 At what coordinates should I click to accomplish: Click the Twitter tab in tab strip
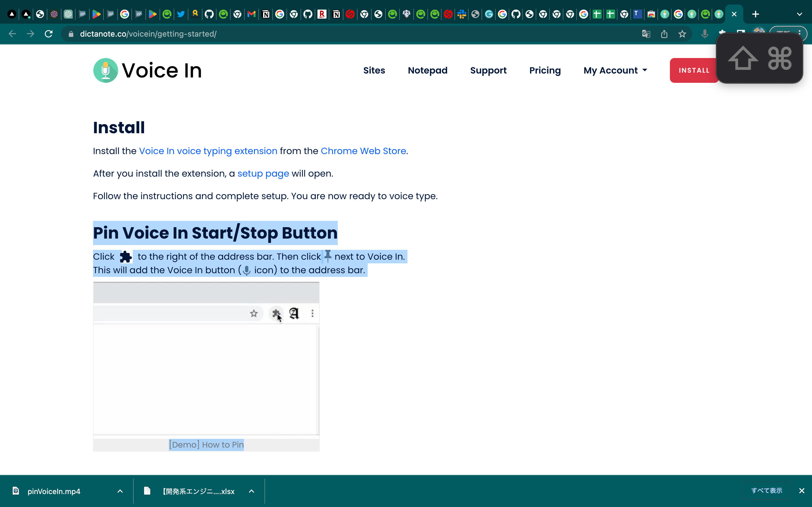pos(181,14)
